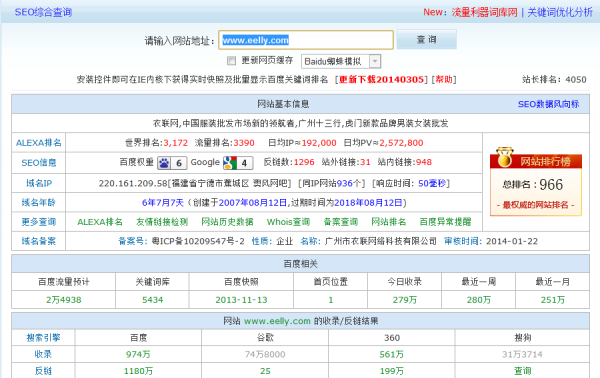Click 360 backlinks value 199万

(391, 371)
